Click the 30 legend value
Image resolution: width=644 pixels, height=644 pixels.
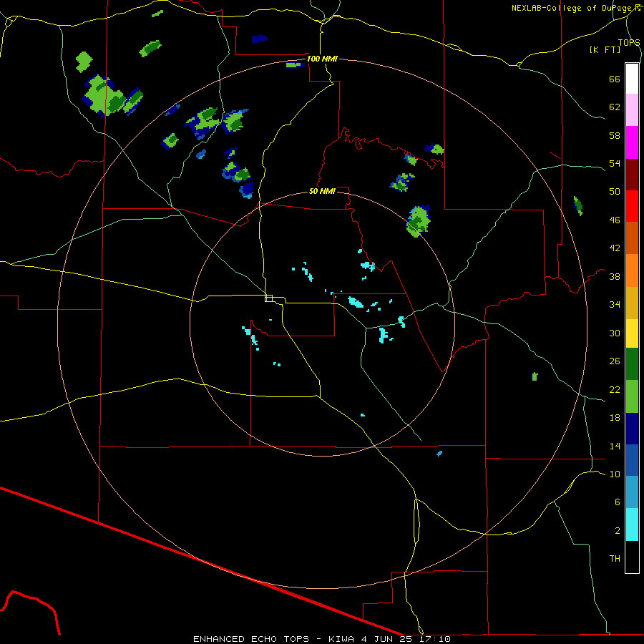coord(615,333)
